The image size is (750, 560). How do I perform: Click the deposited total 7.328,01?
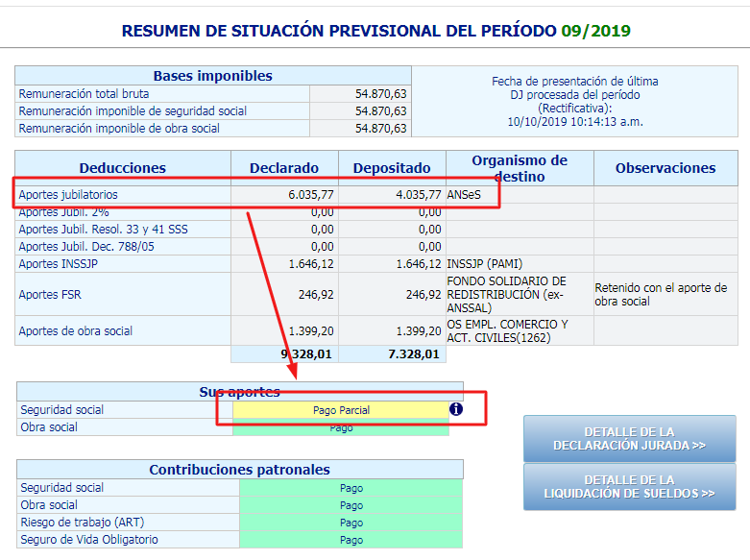tap(415, 354)
